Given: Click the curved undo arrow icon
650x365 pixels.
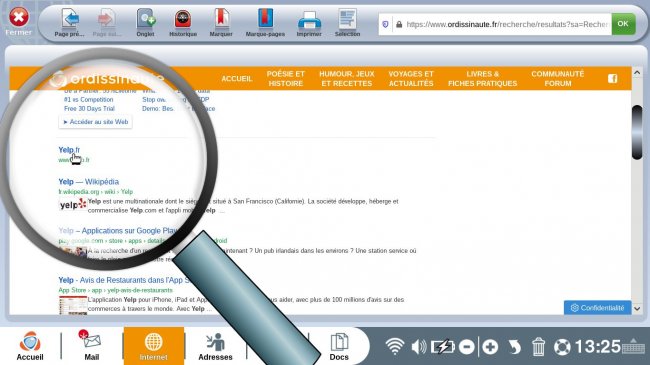Looking at the screenshot, I should 514,347.
